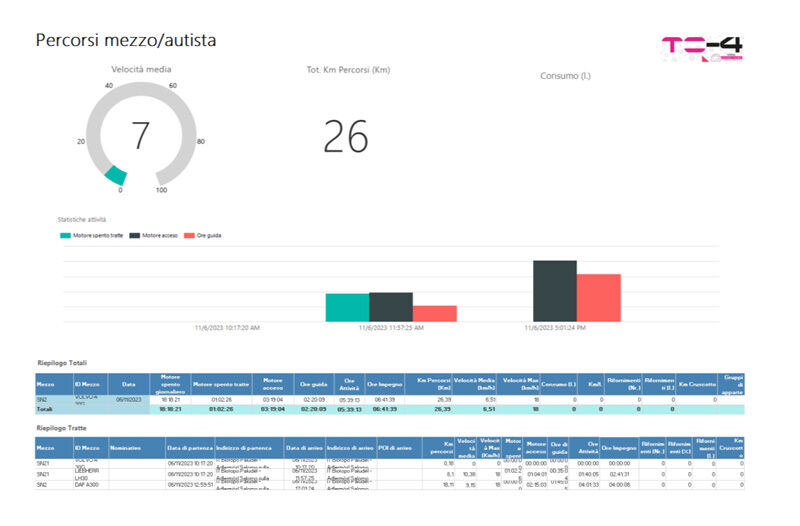800x526 pixels.
Task: Select the Tot. Km Percorsi value 26
Action: pyautogui.click(x=345, y=136)
